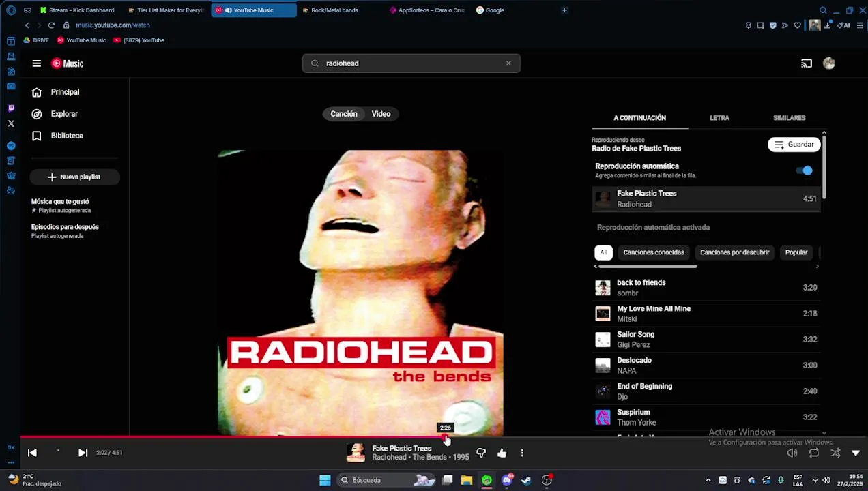Filter the queue by Popular

point(796,252)
